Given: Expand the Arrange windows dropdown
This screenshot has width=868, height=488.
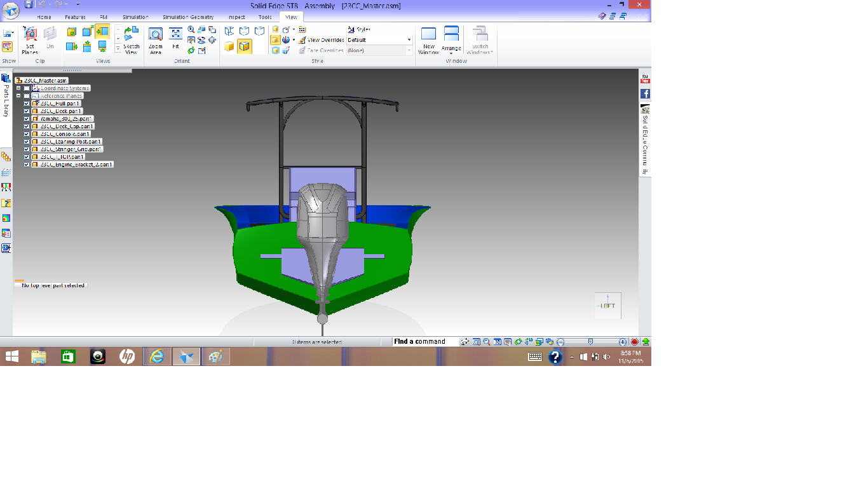Looking at the screenshot, I should (451, 54).
